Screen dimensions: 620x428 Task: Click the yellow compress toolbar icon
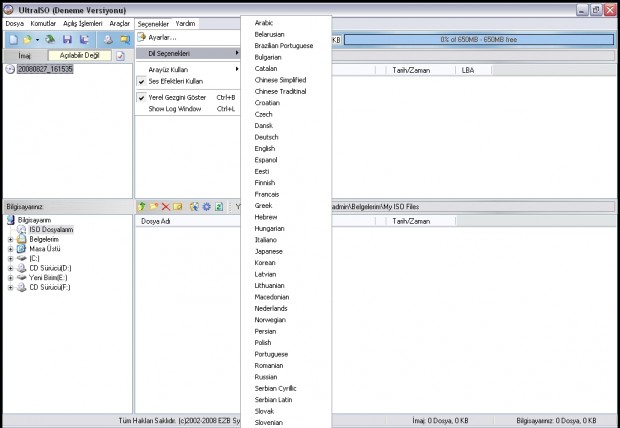tap(125, 40)
